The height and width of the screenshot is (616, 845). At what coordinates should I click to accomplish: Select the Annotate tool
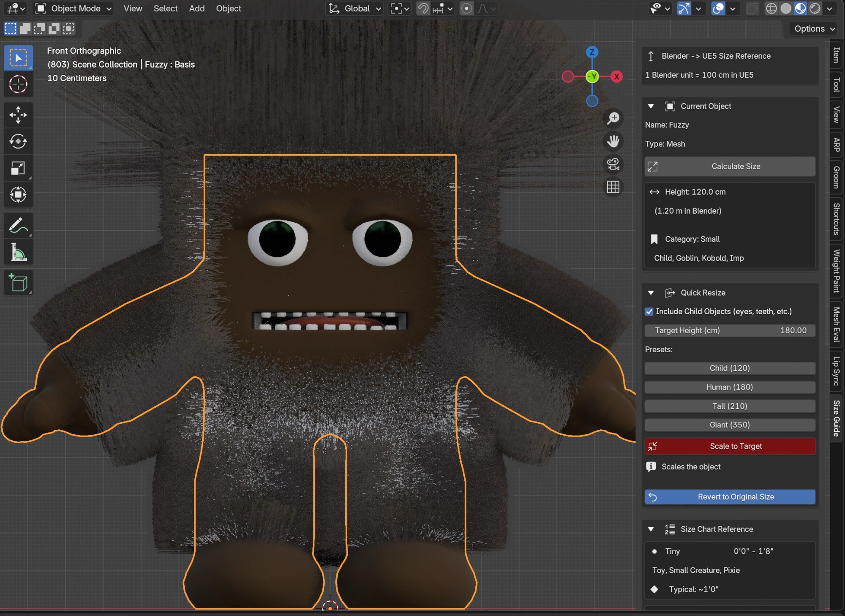coord(18,225)
